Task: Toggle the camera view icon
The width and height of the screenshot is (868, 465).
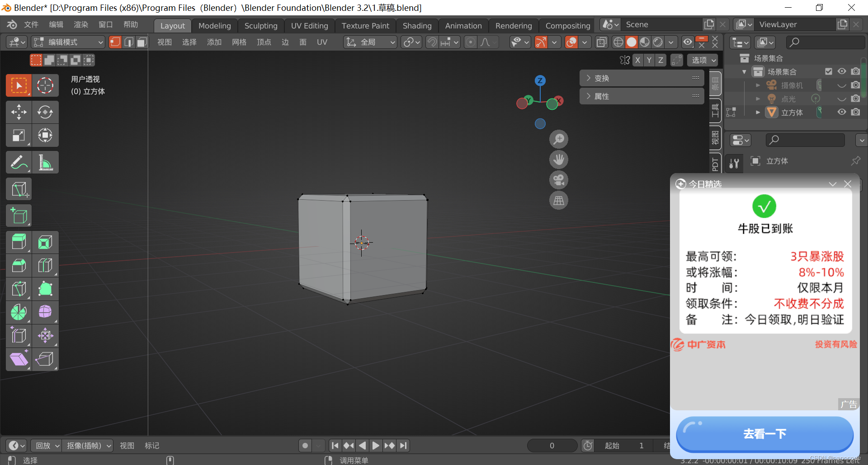Action: (x=559, y=180)
